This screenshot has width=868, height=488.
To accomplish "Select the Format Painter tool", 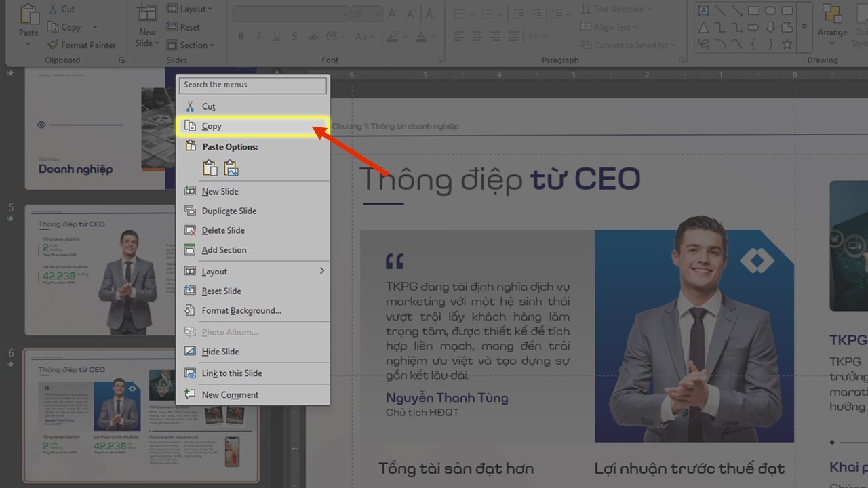I will tap(82, 45).
